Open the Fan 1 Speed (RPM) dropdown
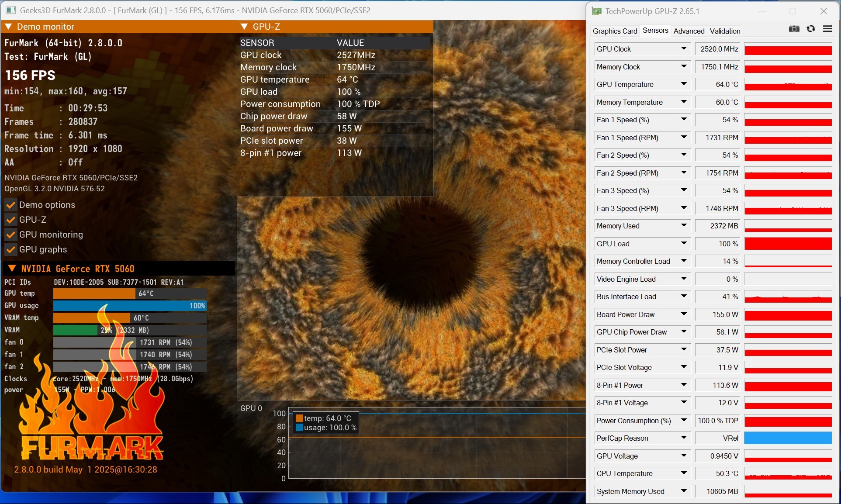 (x=684, y=137)
